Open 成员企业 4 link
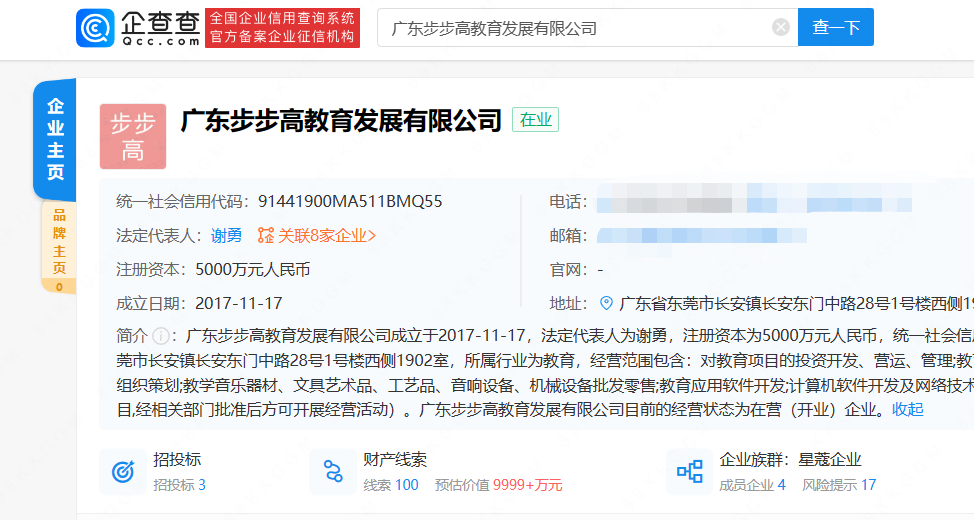This screenshot has height=520, width=974. click(752, 485)
